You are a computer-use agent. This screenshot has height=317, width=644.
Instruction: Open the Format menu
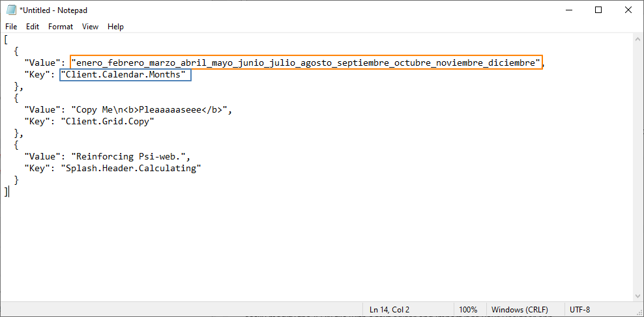point(61,27)
